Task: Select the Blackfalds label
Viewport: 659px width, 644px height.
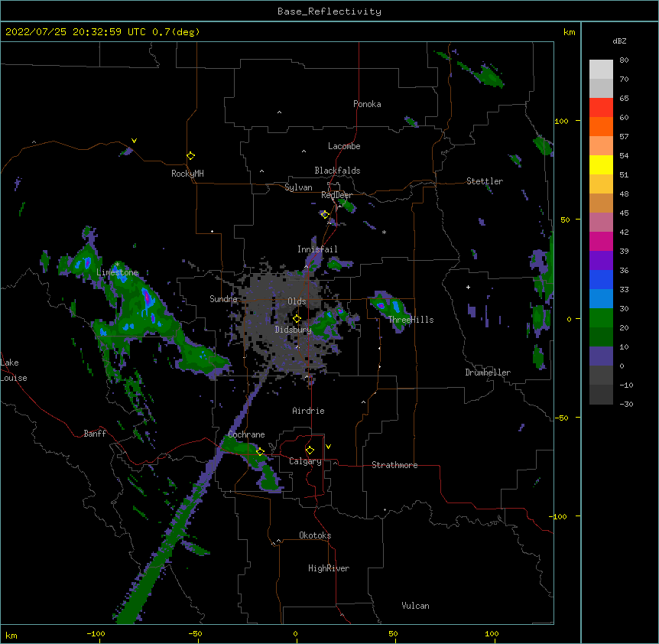Action: click(337, 171)
